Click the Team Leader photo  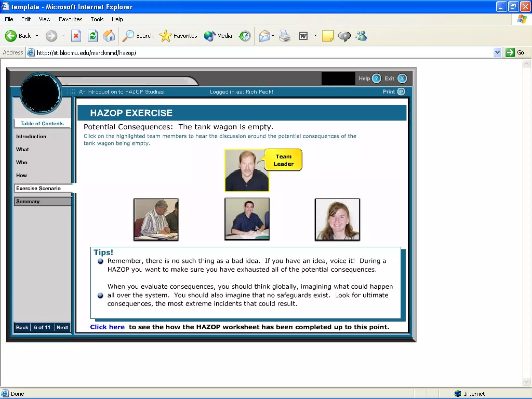(247, 170)
